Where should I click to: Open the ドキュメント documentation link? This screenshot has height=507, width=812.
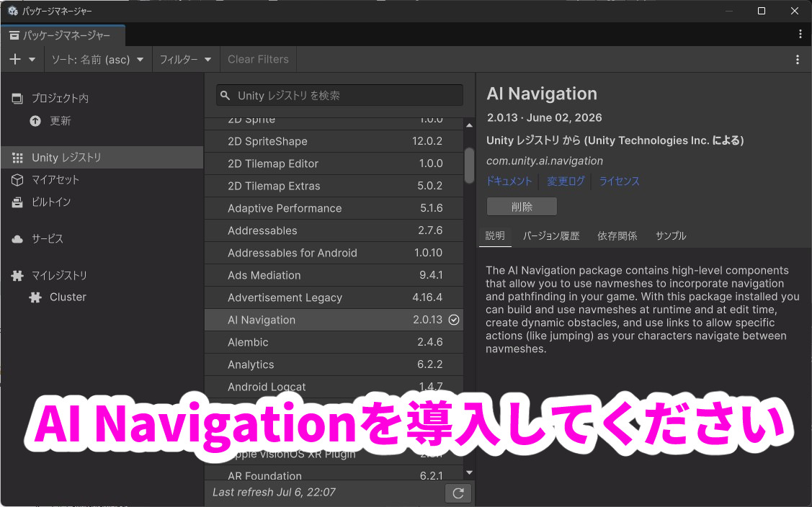[509, 181]
